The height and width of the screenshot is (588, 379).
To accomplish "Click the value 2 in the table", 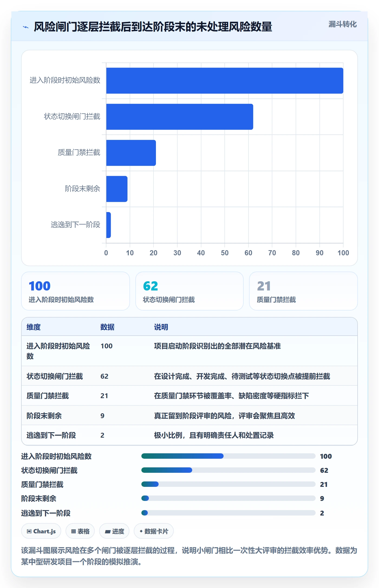I will click(x=102, y=435).
